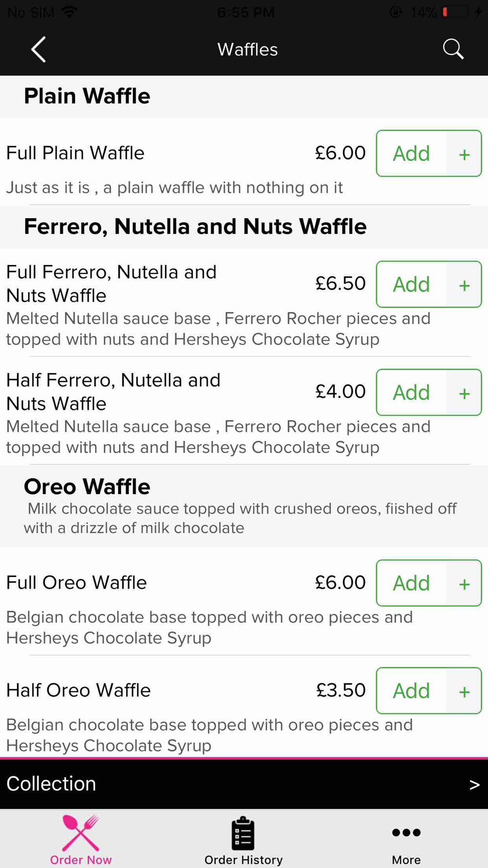Open the More three-dots icon
488x868 pixels.
coord(406,832)
